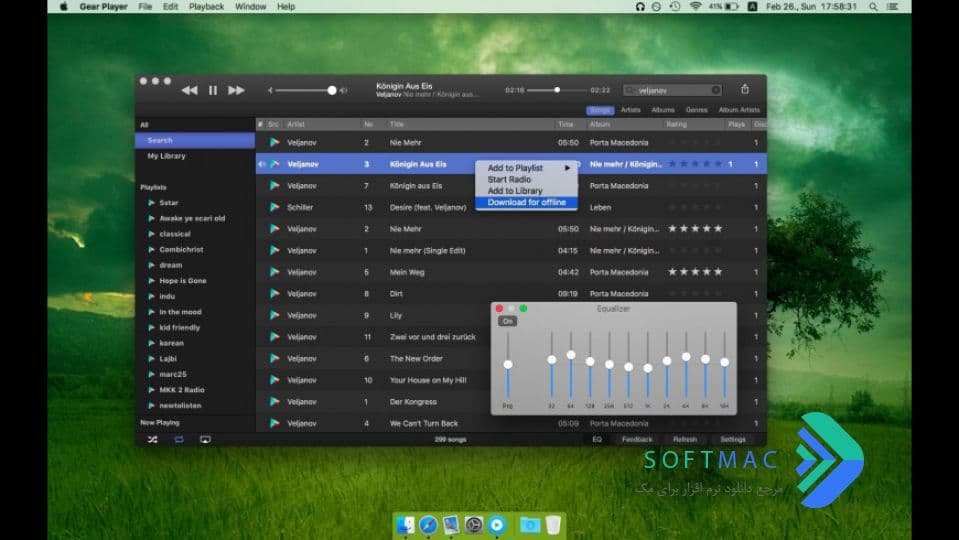Click the headphones icon in the menu bar

click(x=640, y=7)
